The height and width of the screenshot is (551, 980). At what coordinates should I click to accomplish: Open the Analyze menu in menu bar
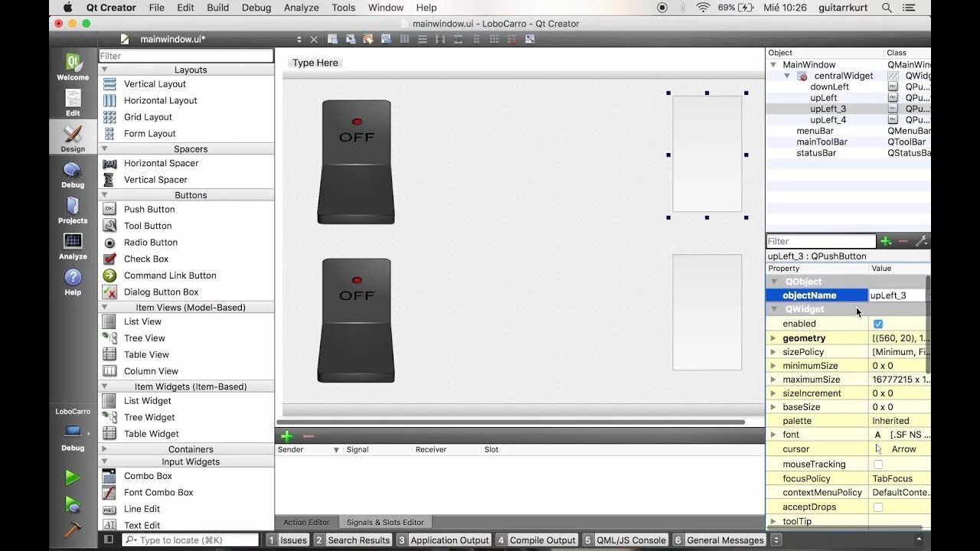[x=302, y=8]
